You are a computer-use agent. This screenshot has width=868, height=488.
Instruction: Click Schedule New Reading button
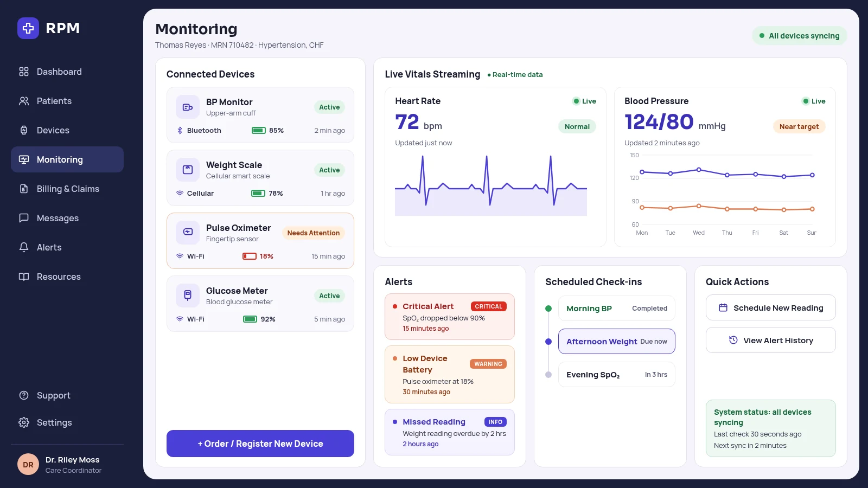(x=771, y=308)
